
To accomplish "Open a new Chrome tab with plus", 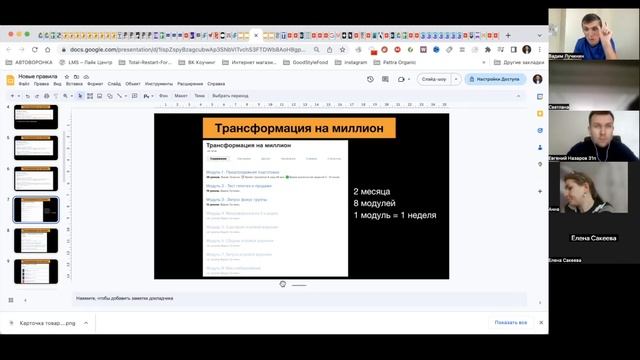I will pyautogui.click(x=508, y=36).
